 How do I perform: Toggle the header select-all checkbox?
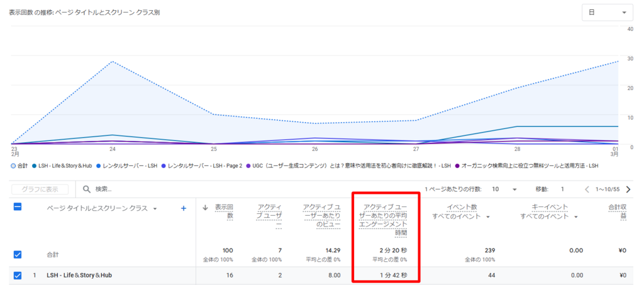(x=18, y=207)
